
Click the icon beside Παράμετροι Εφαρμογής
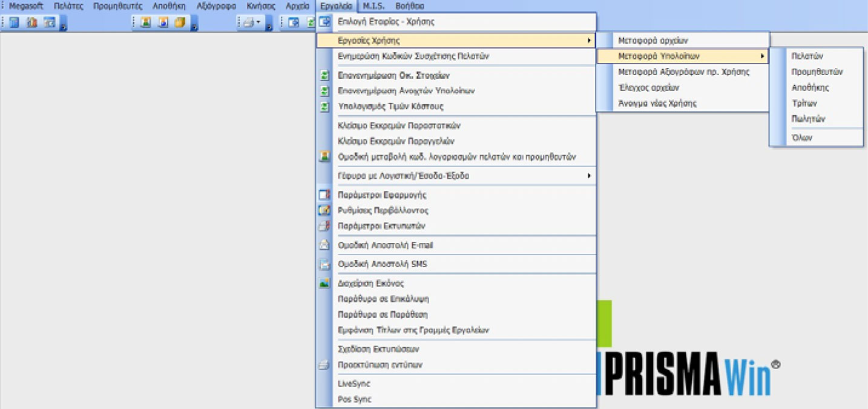tap(324, 195)
